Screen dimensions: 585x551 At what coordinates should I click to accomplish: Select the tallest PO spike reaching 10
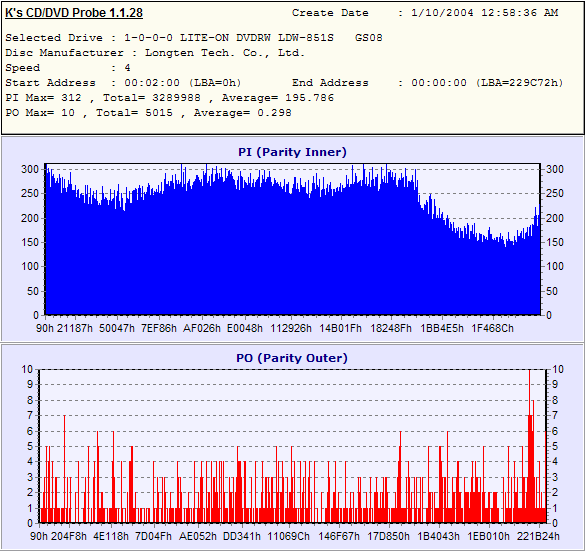pyautogui.click(x=529, y=446)
